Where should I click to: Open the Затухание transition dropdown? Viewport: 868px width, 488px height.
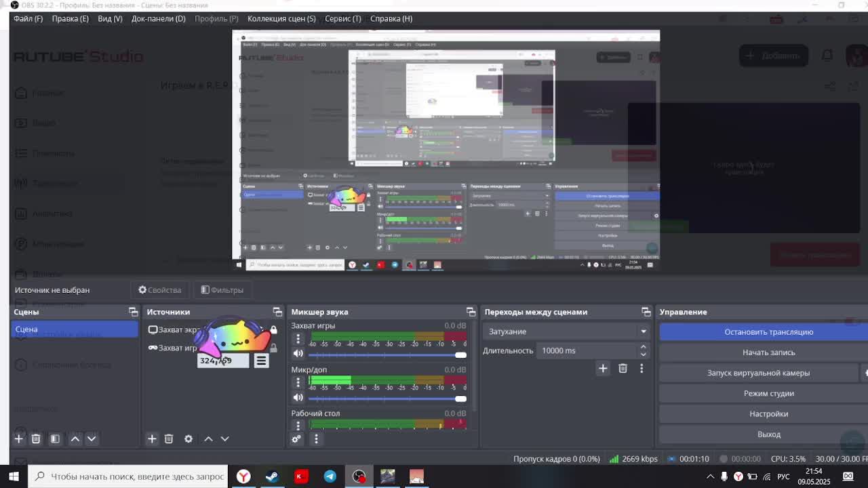pyautogui.click(x=566, y=331)
